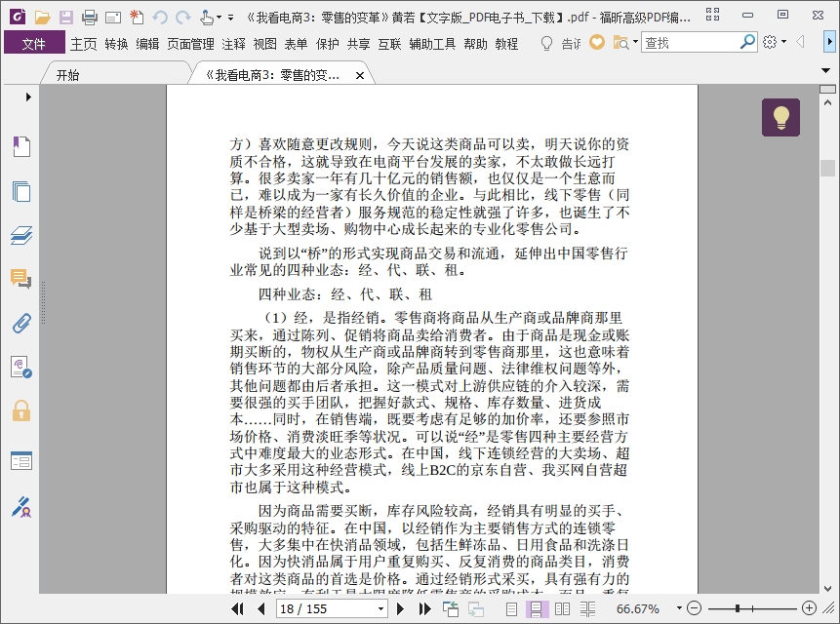Image resolution: width=840 pixels, height=624 pixels.
Task: Click the Undo arrow icon
Action: pyautogui.click(x=160, y=18)
